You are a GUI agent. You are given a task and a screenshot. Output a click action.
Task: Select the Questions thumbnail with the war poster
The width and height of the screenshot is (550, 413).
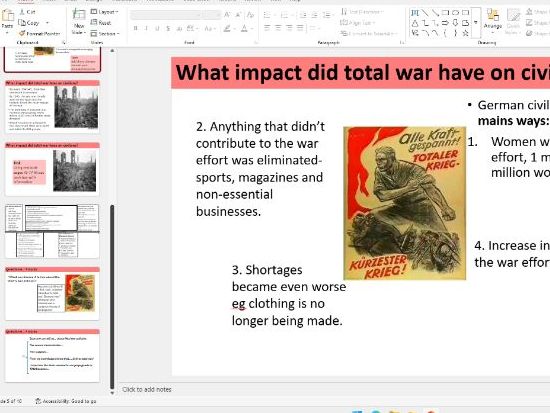click(52, 293)
